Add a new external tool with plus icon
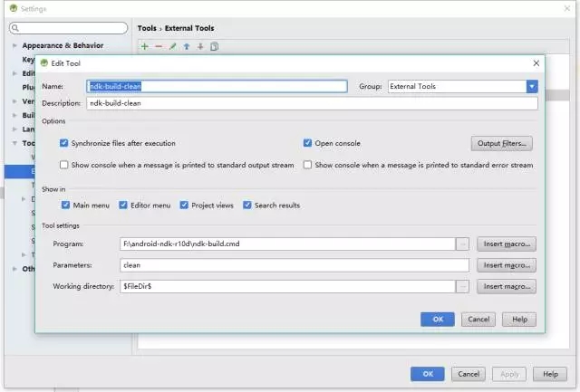This screenshot has height=392, width=580. (x=145, y=46)
